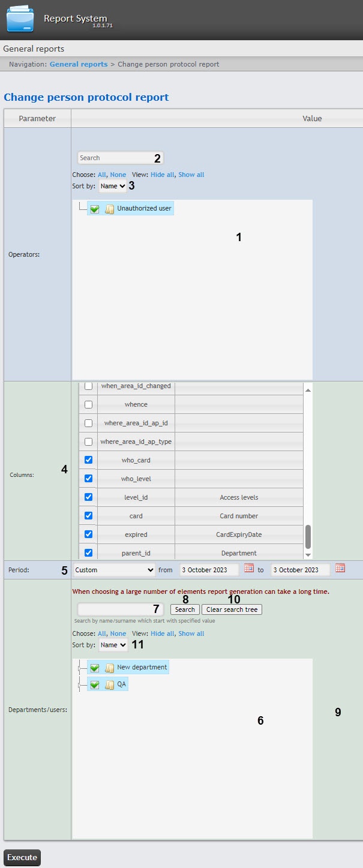Click the Access levels cell

(239, 497)
